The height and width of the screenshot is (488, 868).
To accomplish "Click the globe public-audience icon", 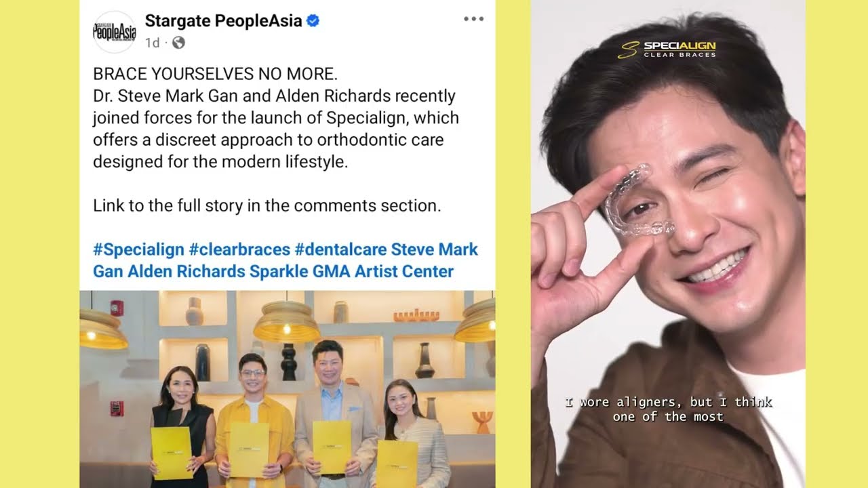I will (x=178, y=43).
